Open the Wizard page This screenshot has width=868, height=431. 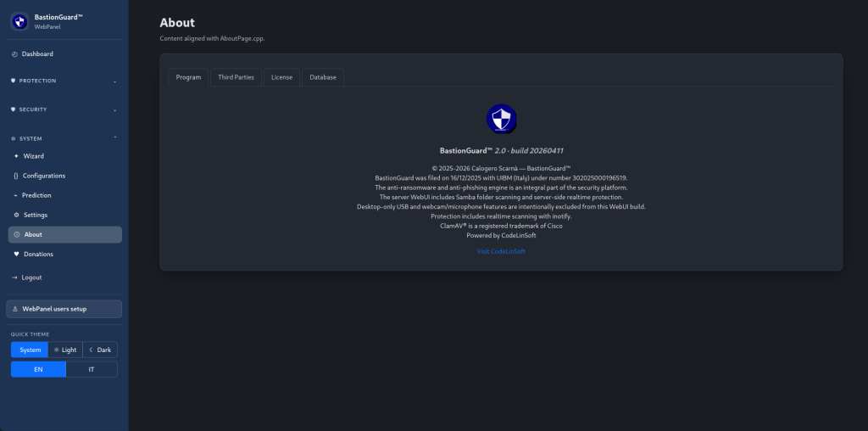[x=64, y=156]
